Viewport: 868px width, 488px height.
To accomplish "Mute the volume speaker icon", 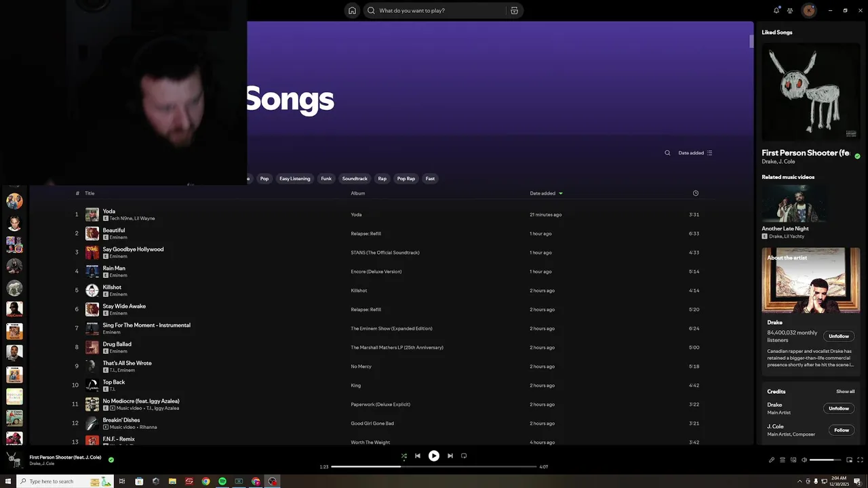I will 804,460.
